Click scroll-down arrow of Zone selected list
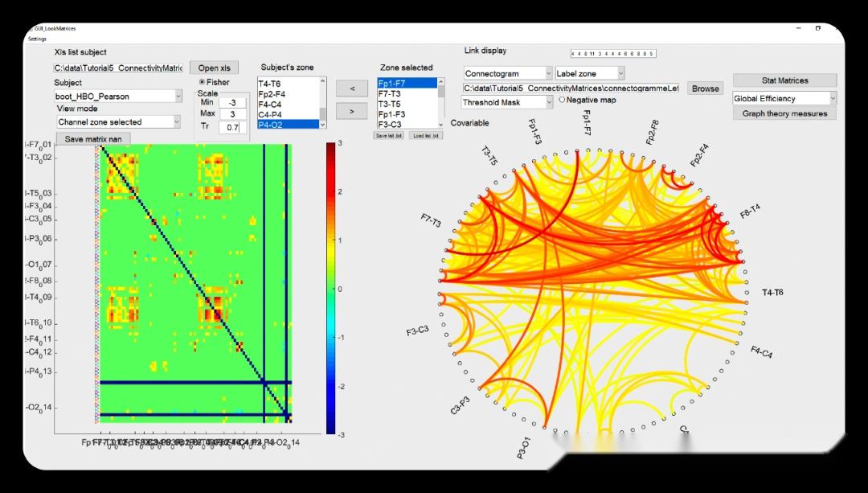This screenshot has height=493, width=868. point(441,125)
